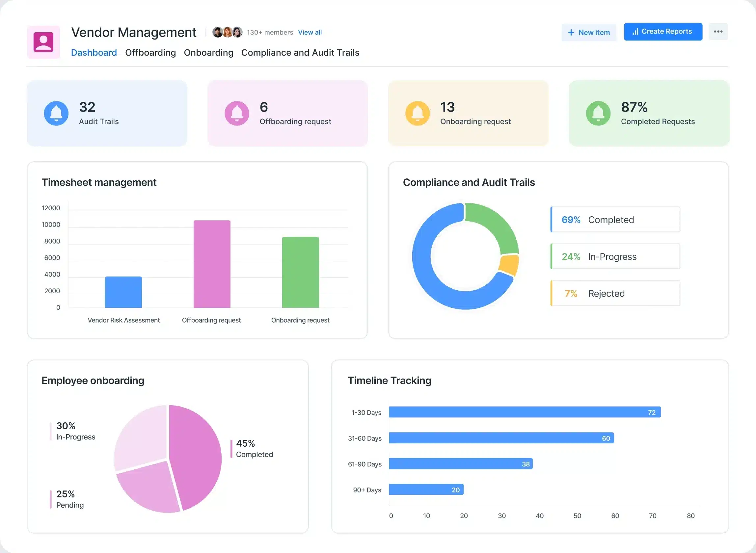Select the yellow Rejected donut segment

(x=508, y=264)
